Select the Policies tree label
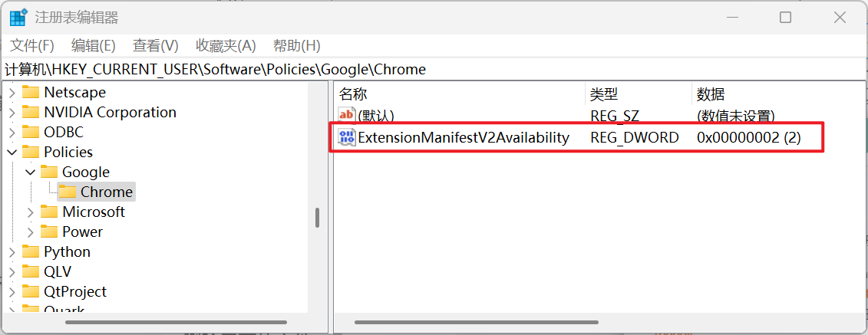The image size is (868, 335). 68,152
